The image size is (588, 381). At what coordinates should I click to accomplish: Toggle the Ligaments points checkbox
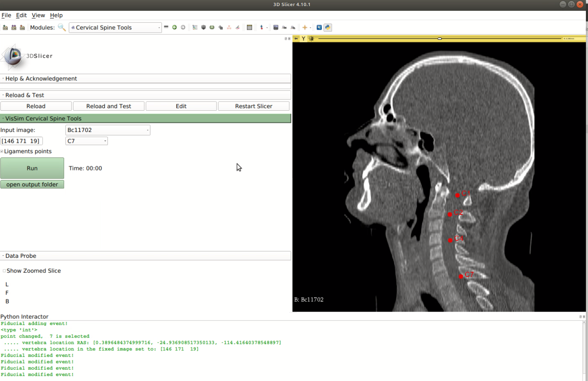[2, 151]
